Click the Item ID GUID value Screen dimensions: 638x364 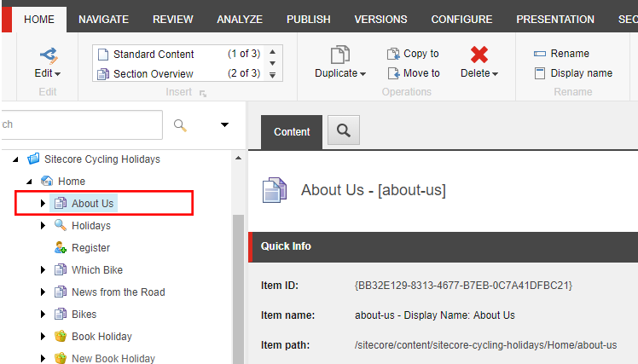point(463,286)
